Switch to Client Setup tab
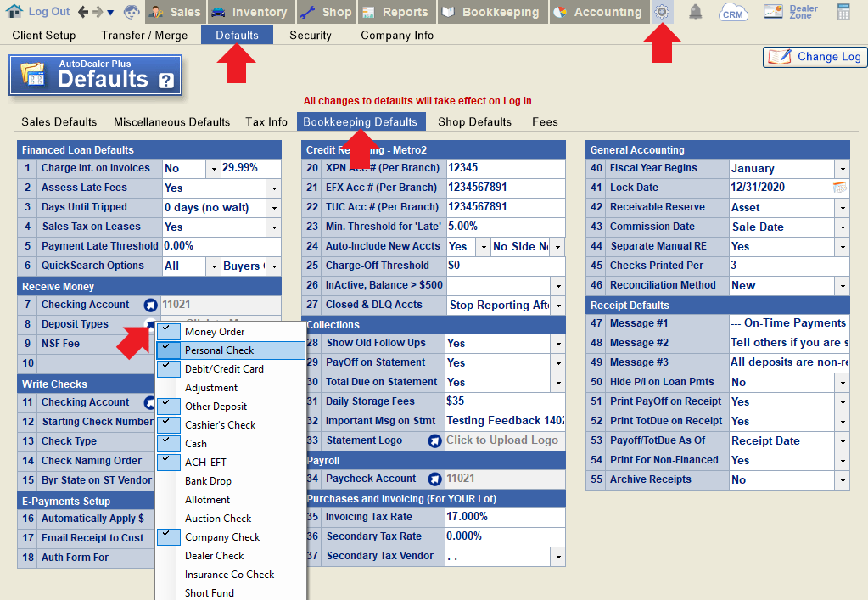This screenshot has width=868, height=600. click(44, 36)
